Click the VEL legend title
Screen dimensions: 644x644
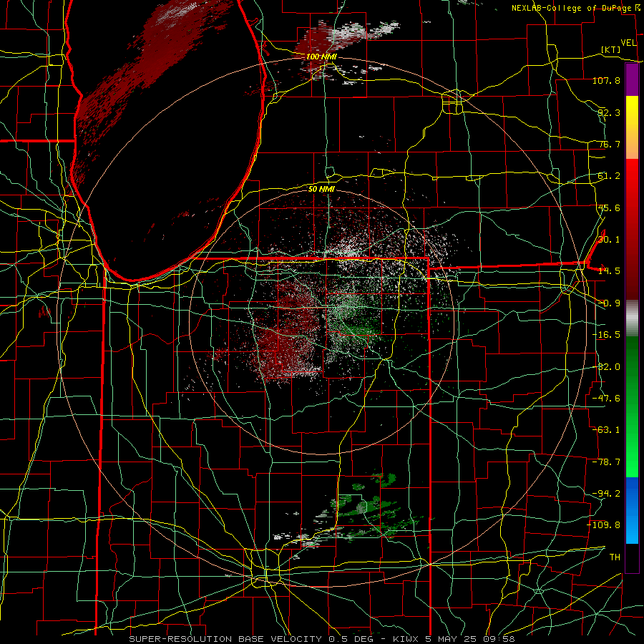(x=628, y=43)
